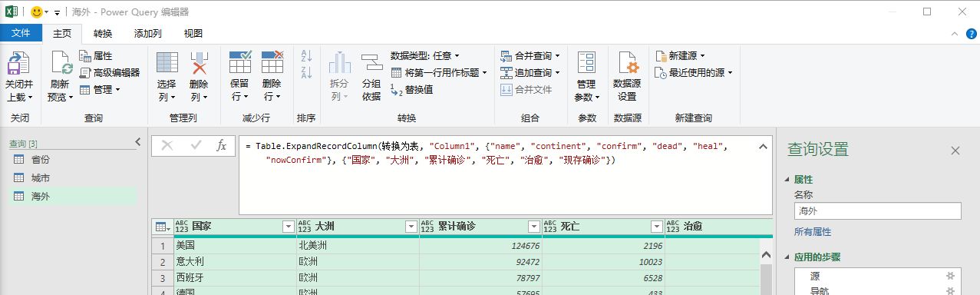Image resolution: width=980 pixels, height=295 pixels.
Task: Switch to the 主页 (Home) tab
Action: (61, 33)
